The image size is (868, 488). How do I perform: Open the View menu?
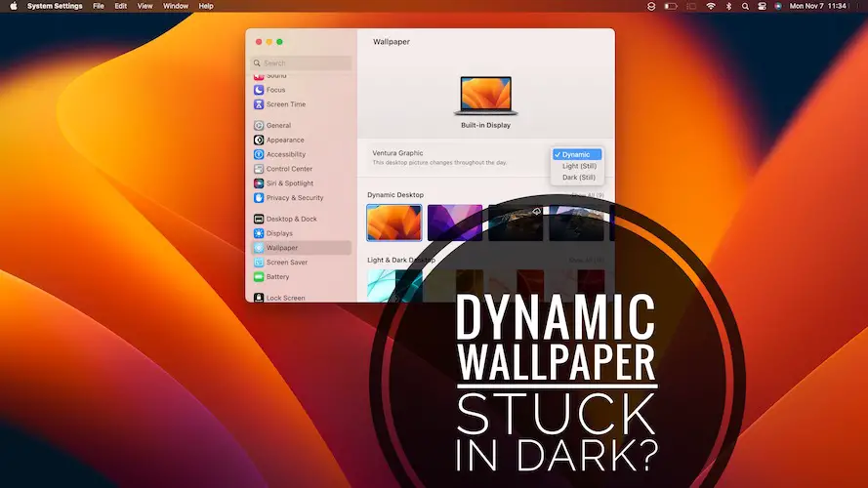point(145,6)
